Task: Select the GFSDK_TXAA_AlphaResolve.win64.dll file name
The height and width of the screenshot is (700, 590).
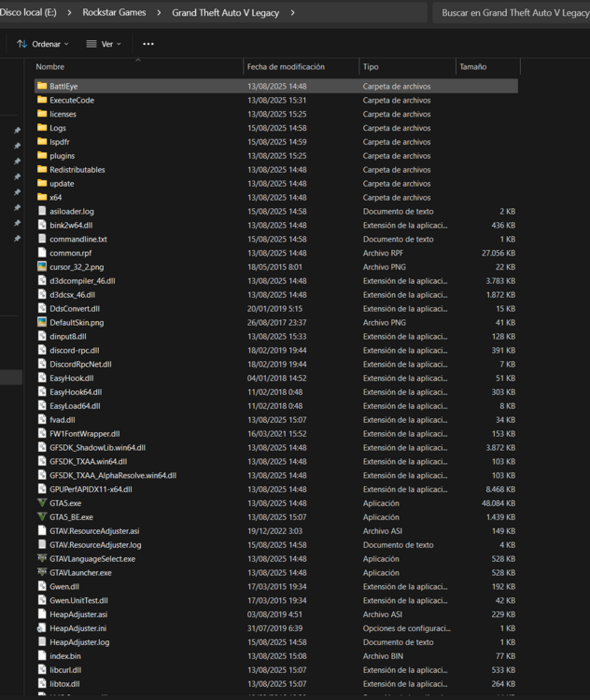Action: (x=113, y=475)
